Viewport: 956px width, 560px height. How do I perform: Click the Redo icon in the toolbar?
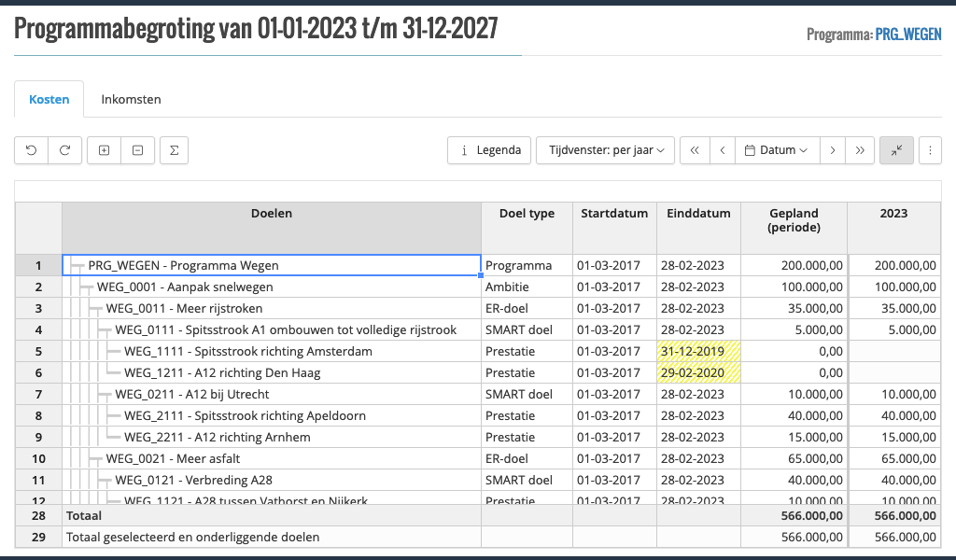[64, 150]
